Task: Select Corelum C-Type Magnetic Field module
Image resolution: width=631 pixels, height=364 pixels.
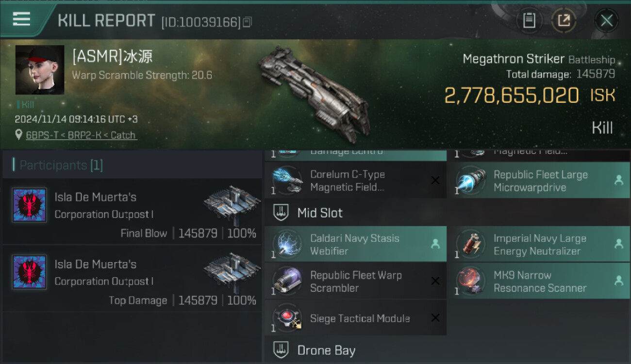Action: click(355, 180)
